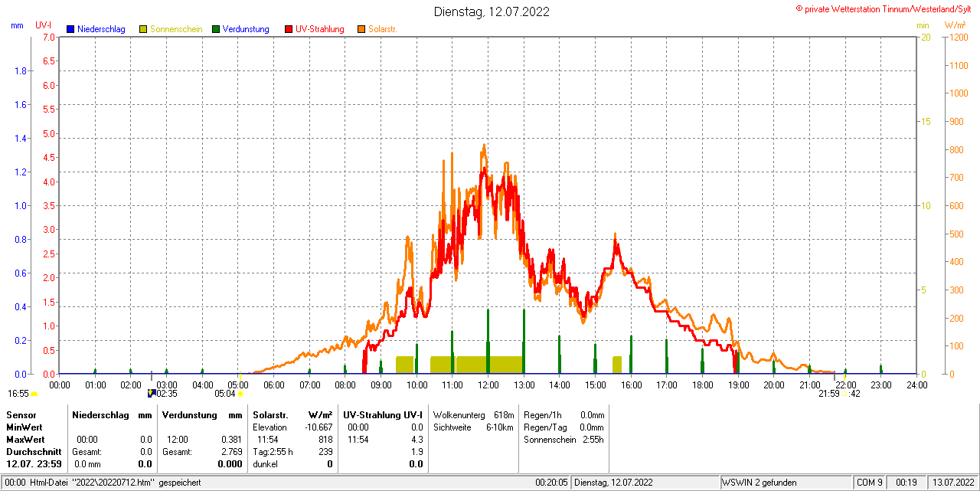
Task: Click the Elevation value -10.667
Action: coord(317,427)
